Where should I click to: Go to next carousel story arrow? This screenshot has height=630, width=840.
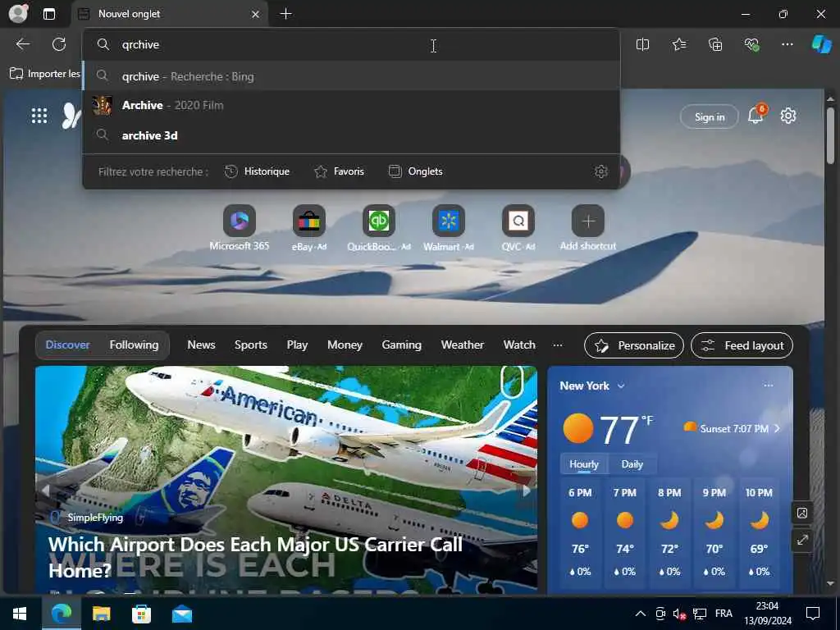tap(527, 491)
